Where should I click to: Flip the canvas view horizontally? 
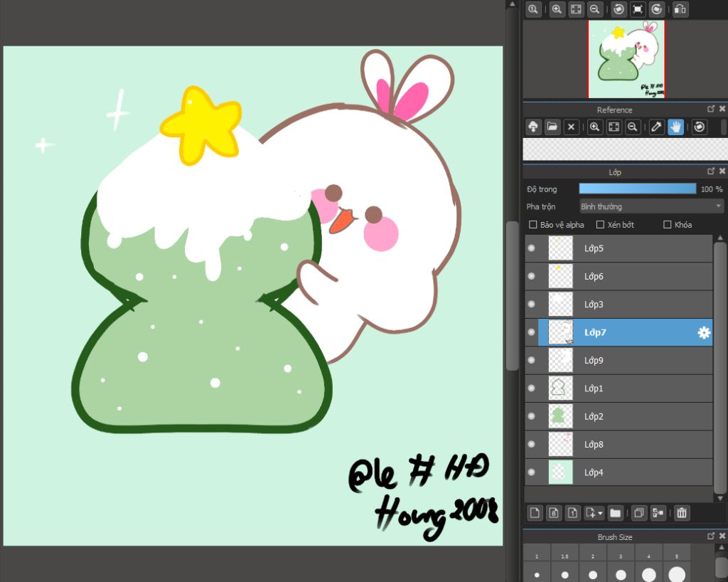coord(680,9)
